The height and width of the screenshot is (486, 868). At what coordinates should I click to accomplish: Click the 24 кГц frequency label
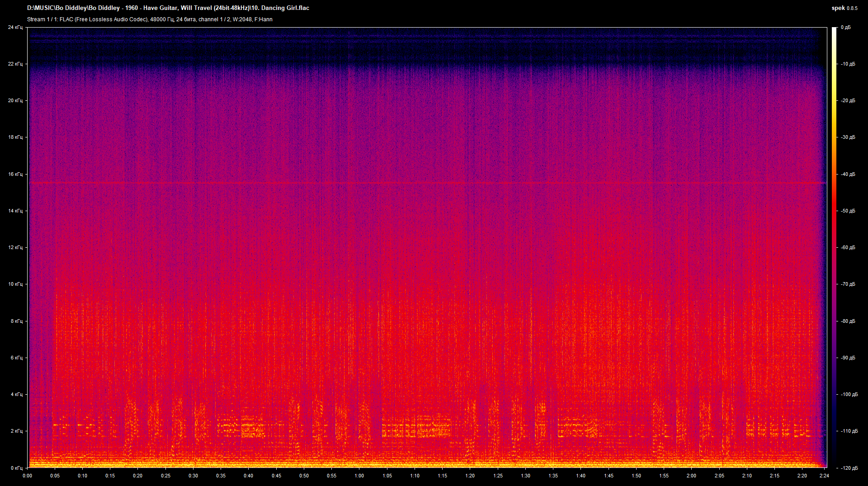[x=15, y=28]
